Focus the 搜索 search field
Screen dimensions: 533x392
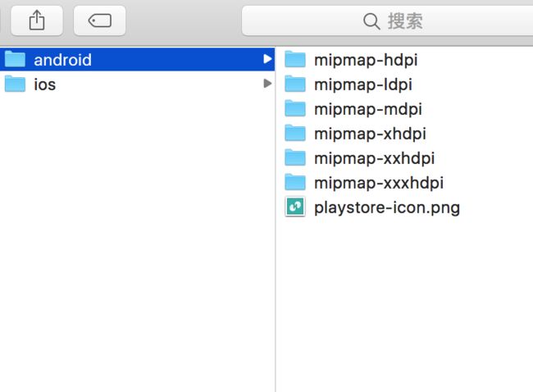(387, 21)
